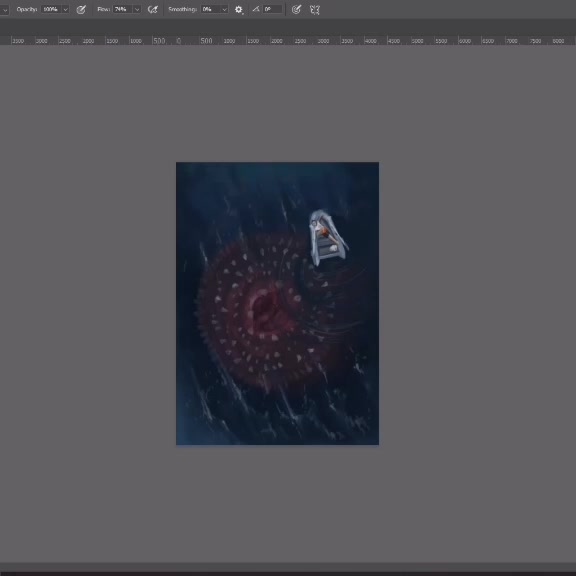Open symmetry butterfly options icon
The height and width of the screenshot is (576, 576).
pyautogui.click(x=315, y=10)
